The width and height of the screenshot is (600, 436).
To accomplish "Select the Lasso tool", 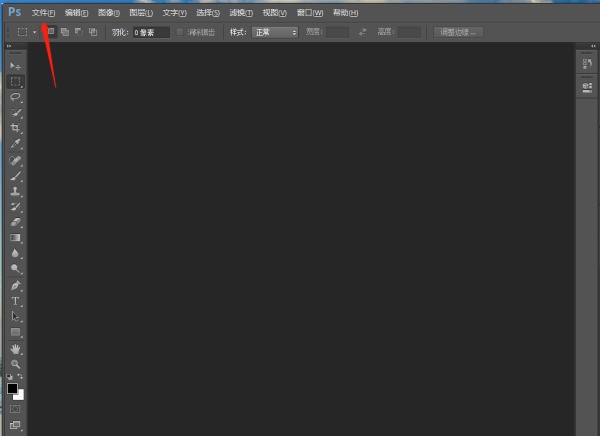I will (x=16, y=97).
